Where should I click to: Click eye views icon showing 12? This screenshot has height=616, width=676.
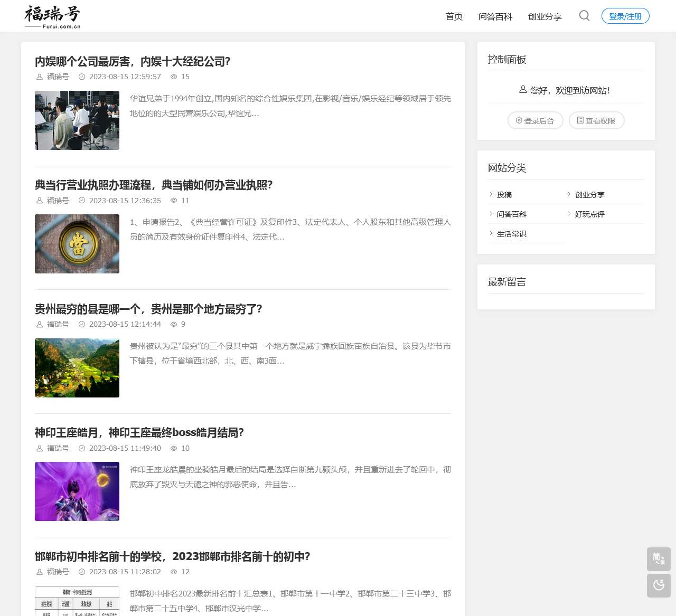[174, 572]
